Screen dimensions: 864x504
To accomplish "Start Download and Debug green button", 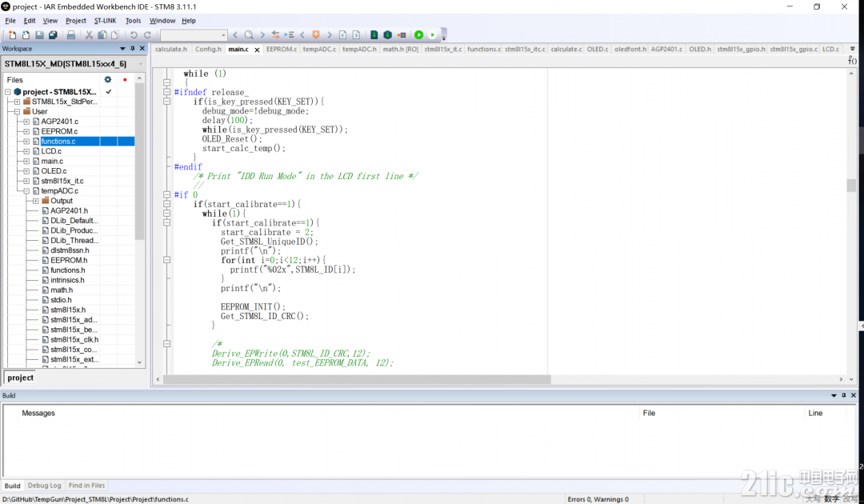I will (x=418, y=34).
